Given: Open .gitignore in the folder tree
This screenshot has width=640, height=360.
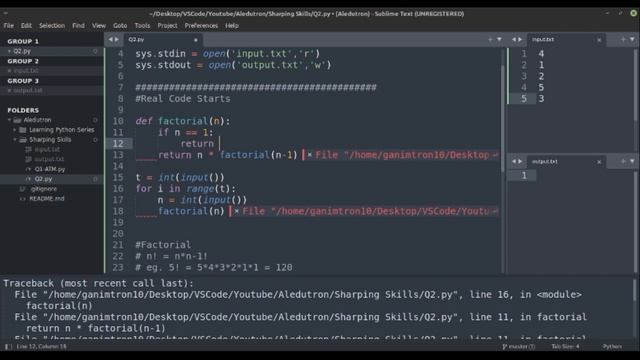Looking at the screenshot, I should point(44,189).
